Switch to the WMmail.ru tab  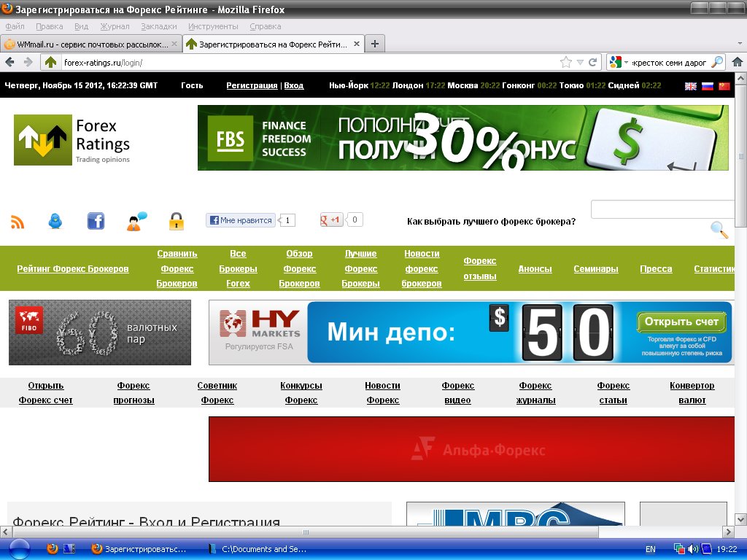(91, 44)
